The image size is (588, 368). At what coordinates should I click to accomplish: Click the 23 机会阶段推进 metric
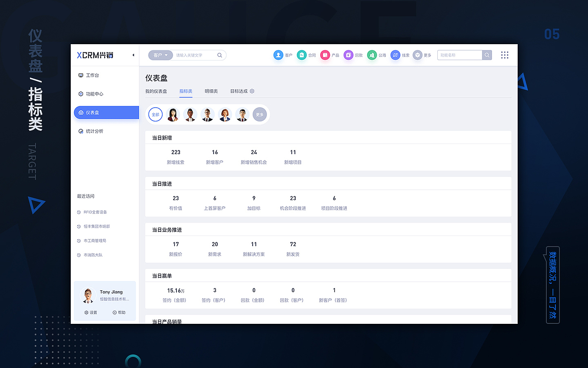coord(293,203)
